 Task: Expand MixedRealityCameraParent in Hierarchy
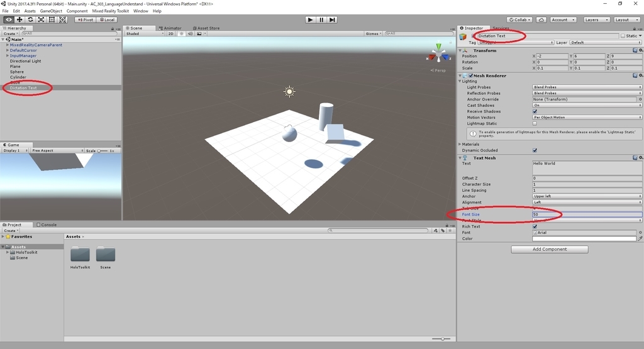coord(8,45)
